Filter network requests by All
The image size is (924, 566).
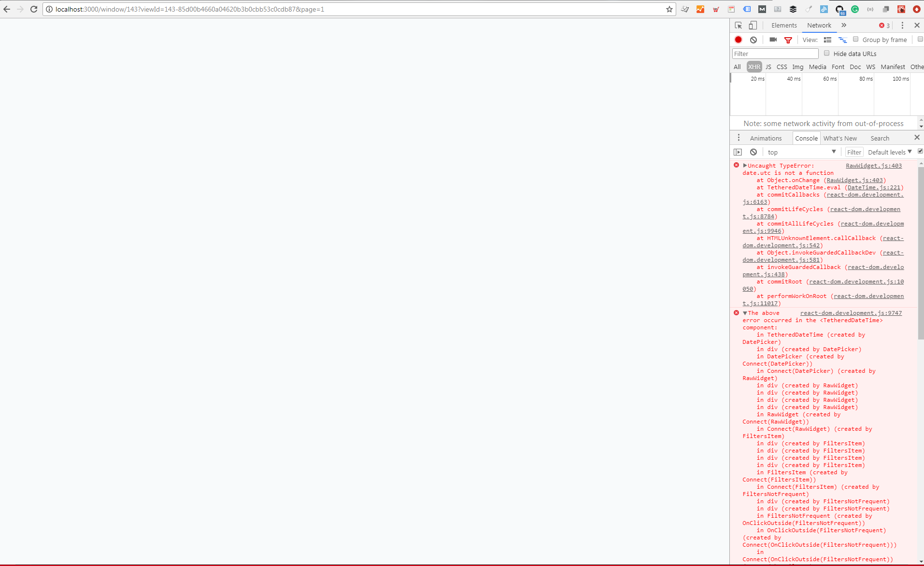[737, 67]
